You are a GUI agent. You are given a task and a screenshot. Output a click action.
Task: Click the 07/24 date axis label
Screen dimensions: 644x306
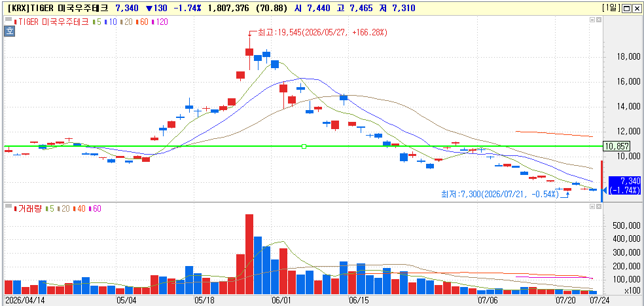(x=599, y=301)
